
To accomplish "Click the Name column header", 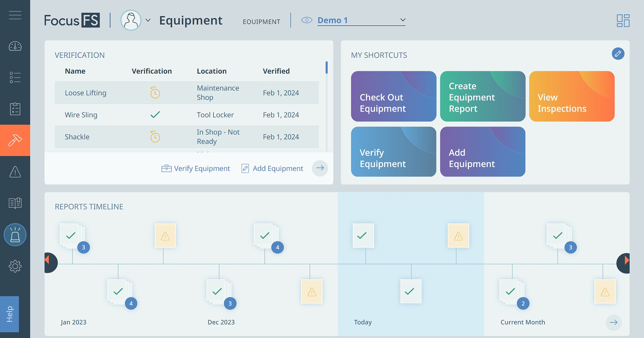I will coord(75,71).
